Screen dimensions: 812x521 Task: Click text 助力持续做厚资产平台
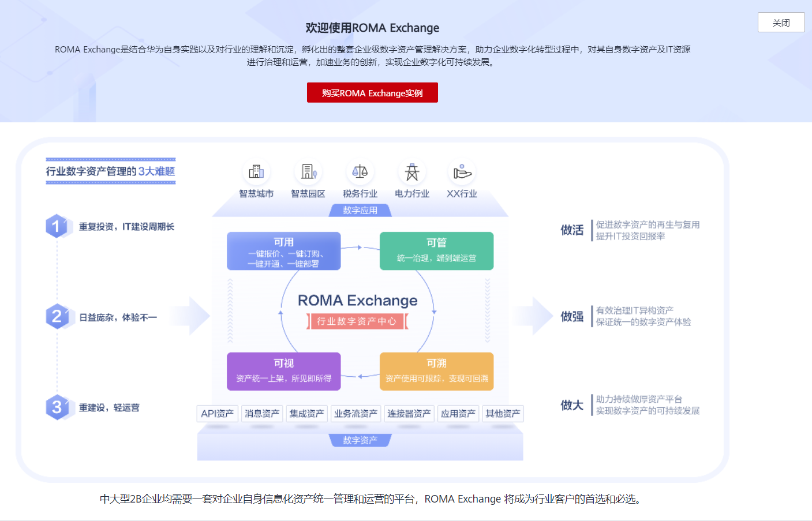click(639, 399)
